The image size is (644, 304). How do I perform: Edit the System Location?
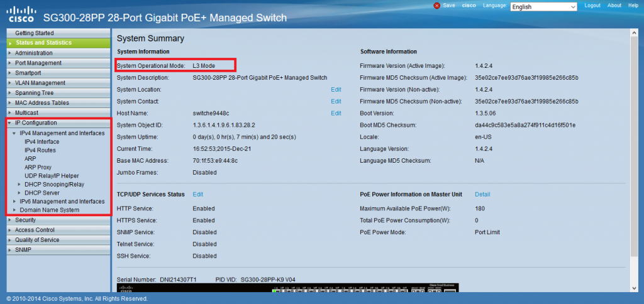pyautogui.click(x=336, y=89)
